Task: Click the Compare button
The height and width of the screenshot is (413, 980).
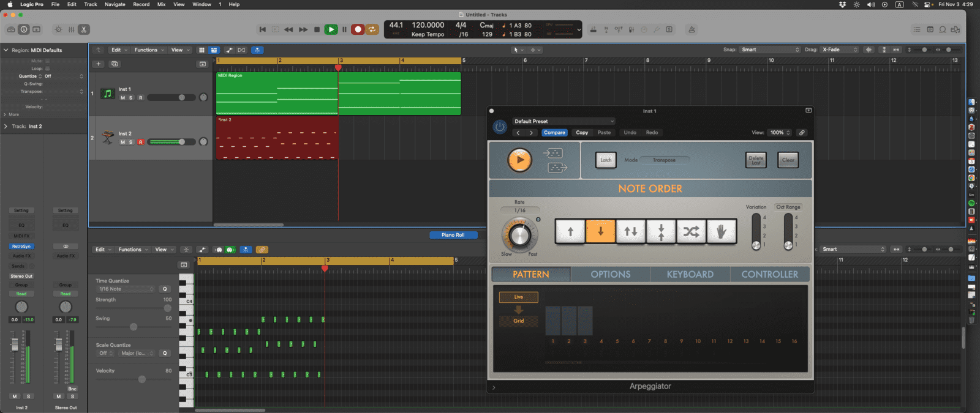Action: coord(554,133)
